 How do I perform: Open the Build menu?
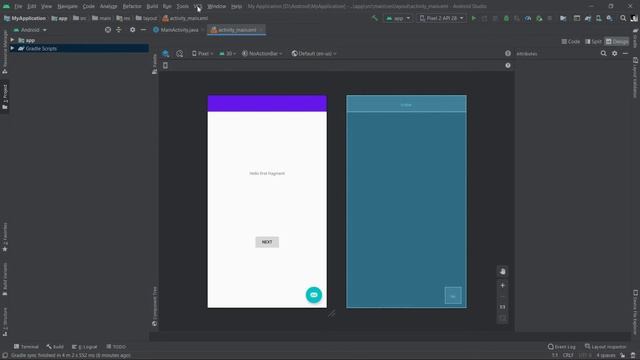(x=152, y=7)
